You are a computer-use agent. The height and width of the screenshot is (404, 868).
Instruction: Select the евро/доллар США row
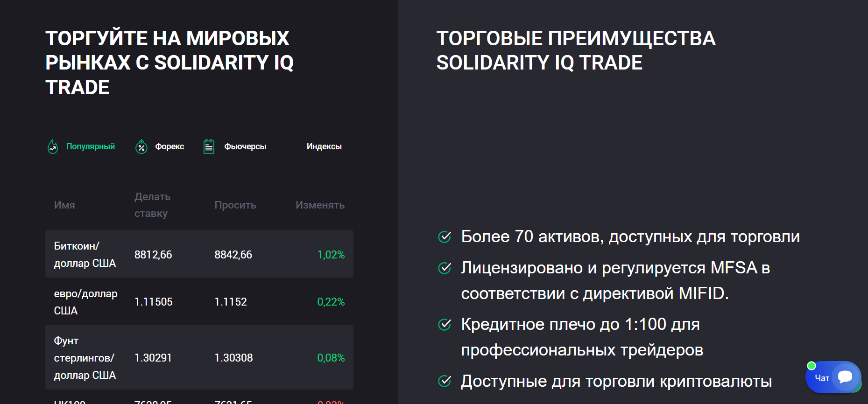[x=198, y=301]
